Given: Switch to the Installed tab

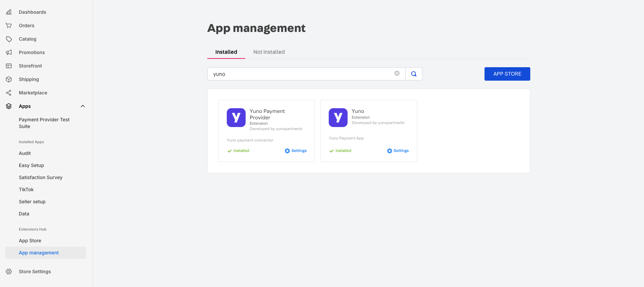Looking at the screenshot, I should [226, 52].
